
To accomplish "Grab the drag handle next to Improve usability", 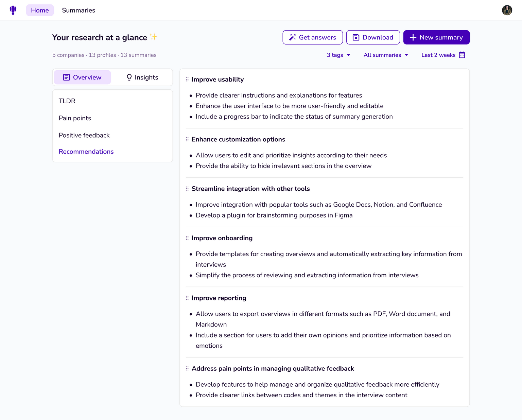I will (x=187, y=80).
